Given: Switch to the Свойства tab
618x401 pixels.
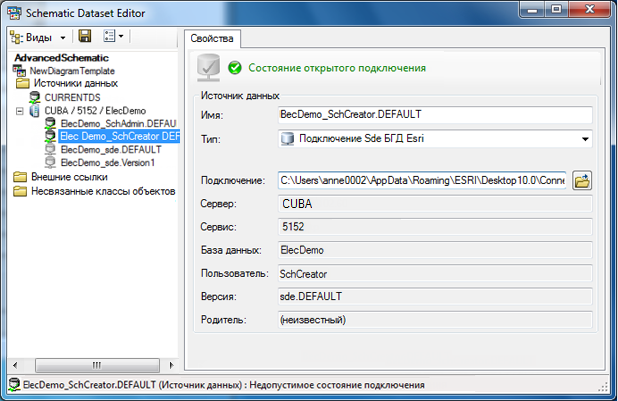Looking at the screenshot, I should tap(212, 39).
